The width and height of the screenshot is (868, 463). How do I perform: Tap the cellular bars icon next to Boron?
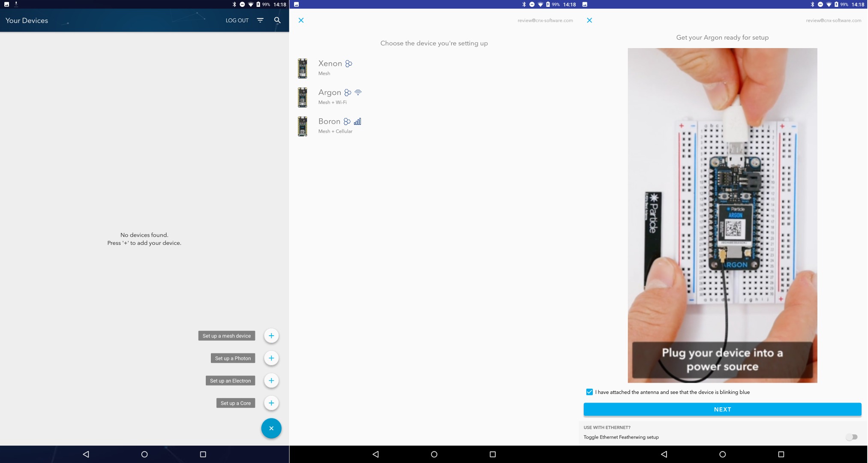click(x=357, y=121)
